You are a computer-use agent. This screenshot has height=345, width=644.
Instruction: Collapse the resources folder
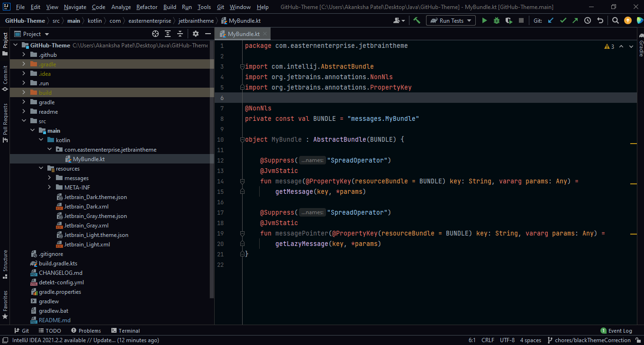pos(41,169)
